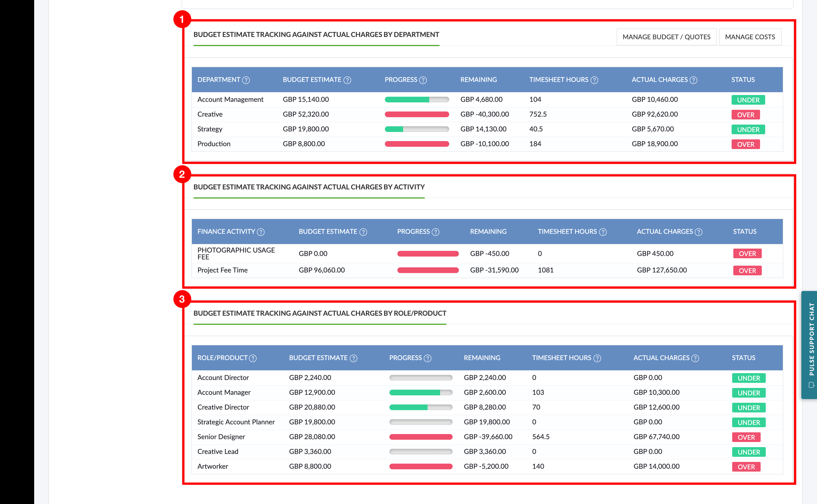This screenshot has height=504, width=817.
Task: Show help for department Progress column
Action: pos(423,80)
